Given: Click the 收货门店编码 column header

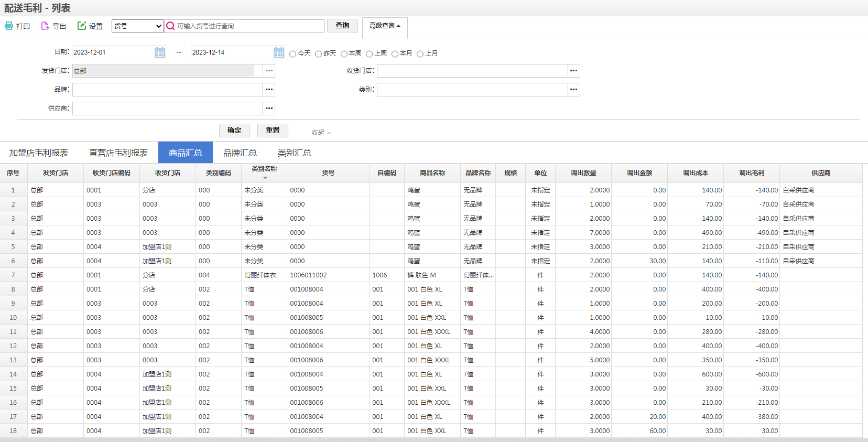Looking at the screenshot, I should (111, 173).
